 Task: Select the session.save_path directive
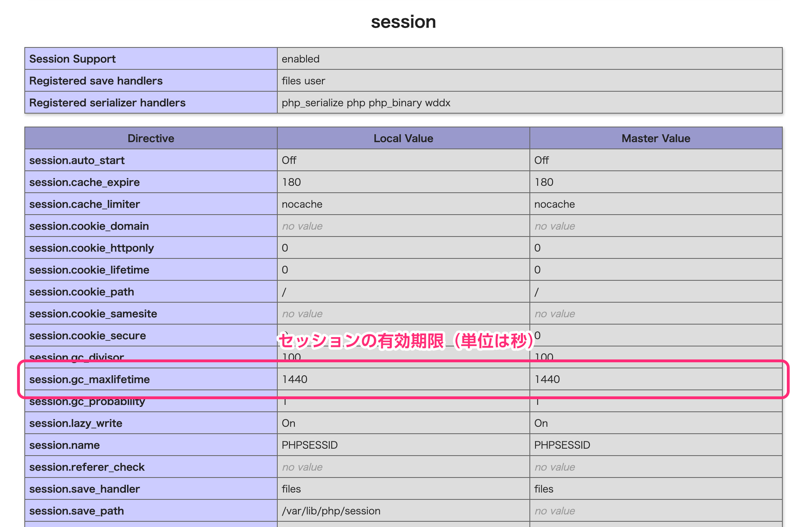(x=76, y=511)
